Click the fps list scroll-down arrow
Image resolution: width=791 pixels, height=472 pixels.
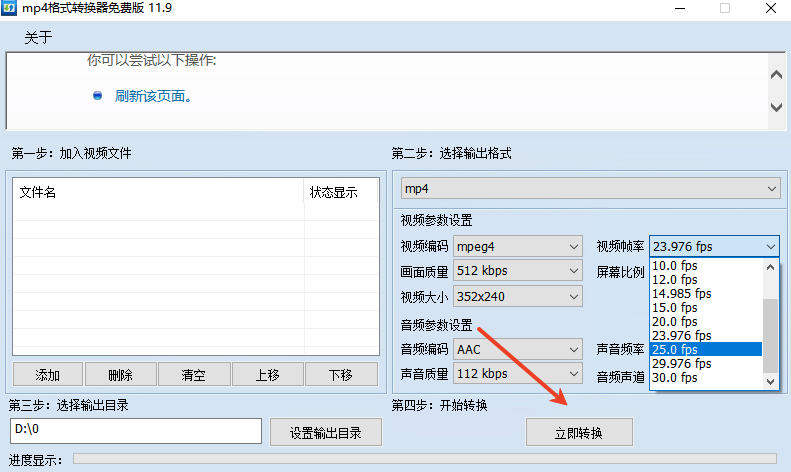[770, 381]
